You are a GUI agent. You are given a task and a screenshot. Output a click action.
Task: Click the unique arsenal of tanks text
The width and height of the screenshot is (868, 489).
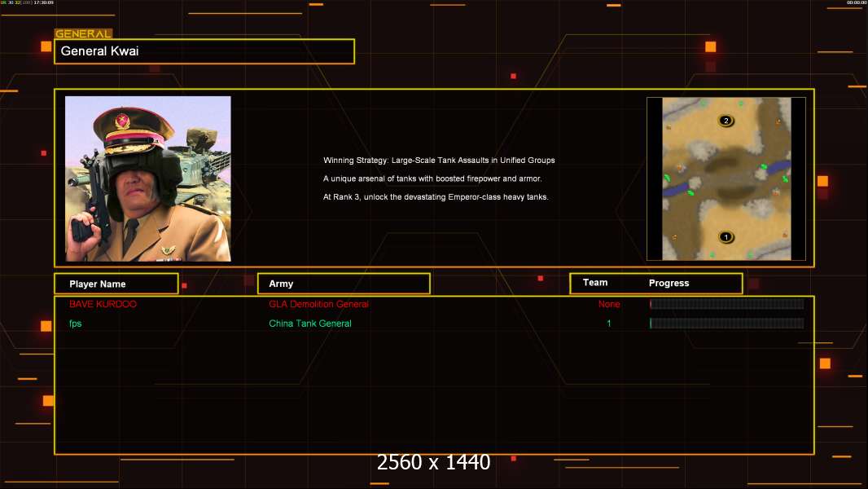pos(432,178)
